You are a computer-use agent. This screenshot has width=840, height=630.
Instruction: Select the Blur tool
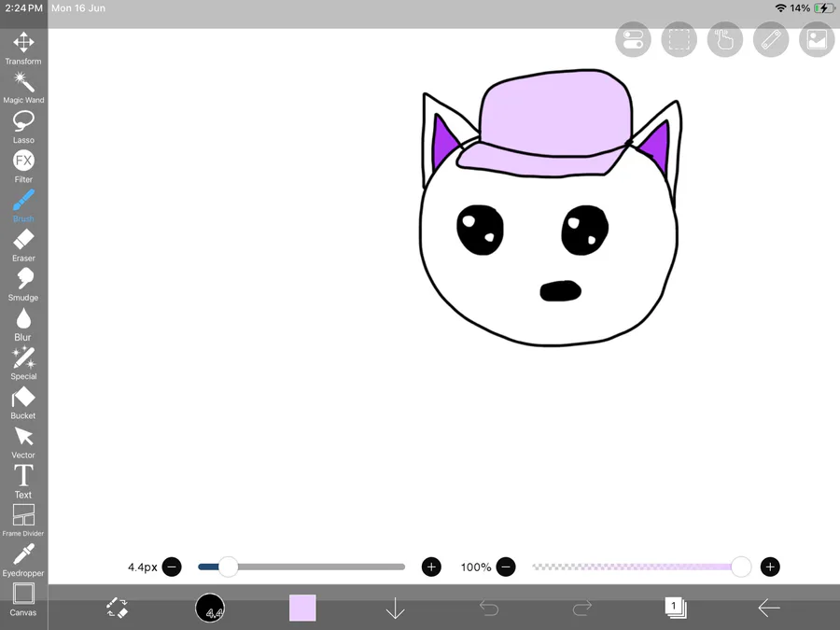click(x=23, y=324)
